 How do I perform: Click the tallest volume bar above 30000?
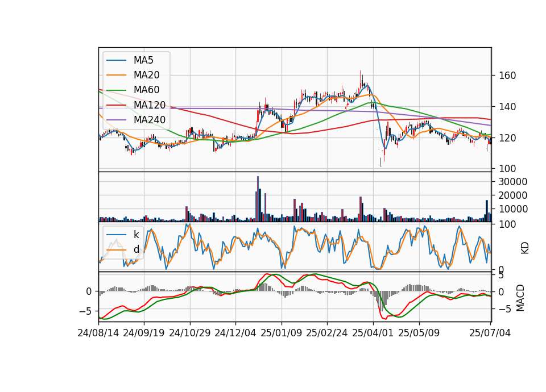tap(258, 199)
